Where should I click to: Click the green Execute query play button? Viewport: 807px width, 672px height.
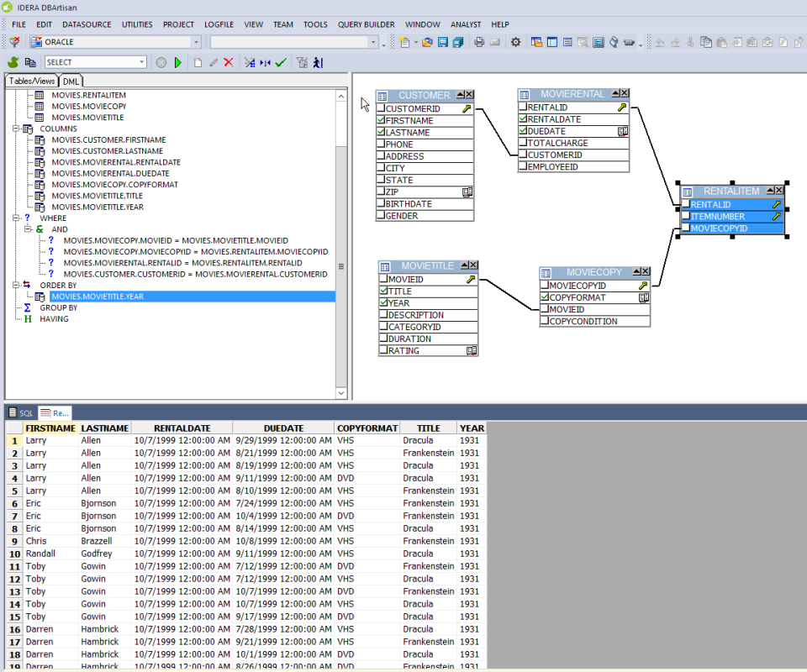point(178,62)
